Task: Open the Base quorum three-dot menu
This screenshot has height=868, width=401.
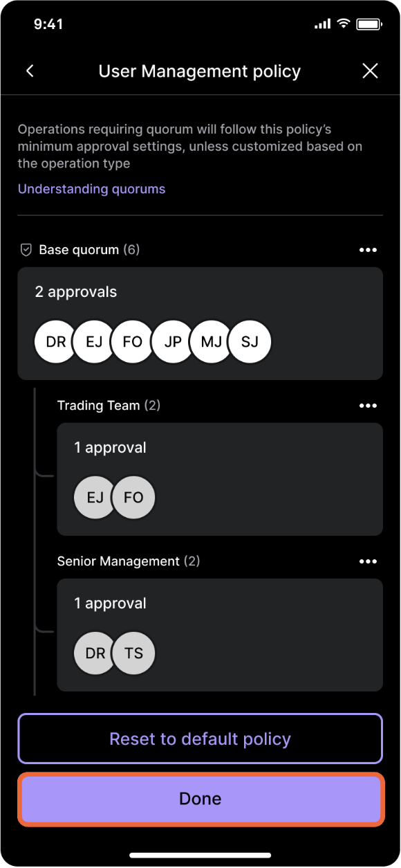Action: [x=368, y=250]
